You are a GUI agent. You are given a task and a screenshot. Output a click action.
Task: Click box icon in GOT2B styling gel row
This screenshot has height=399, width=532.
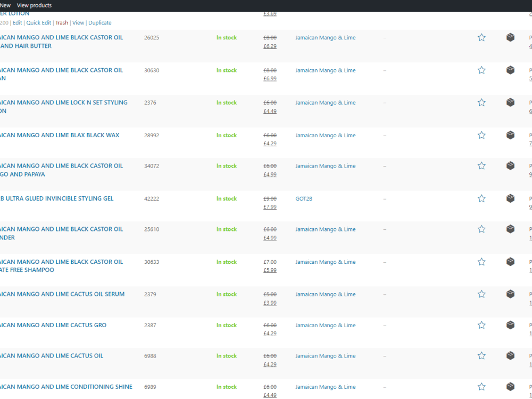coord(510,198)
